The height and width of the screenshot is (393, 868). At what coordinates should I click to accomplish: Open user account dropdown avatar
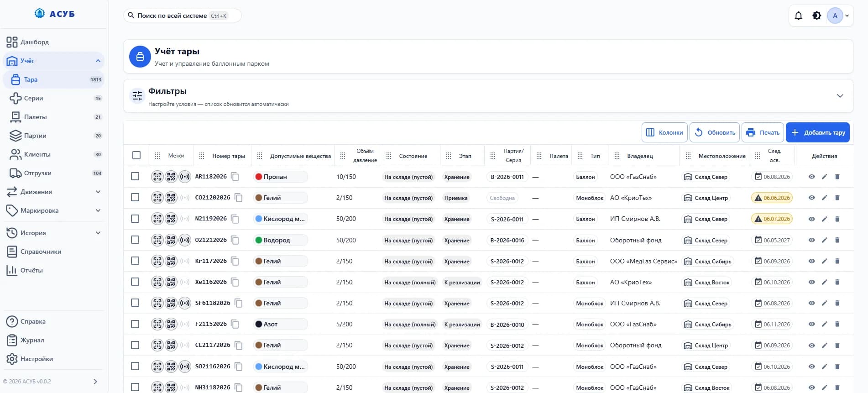coord(839,16)
